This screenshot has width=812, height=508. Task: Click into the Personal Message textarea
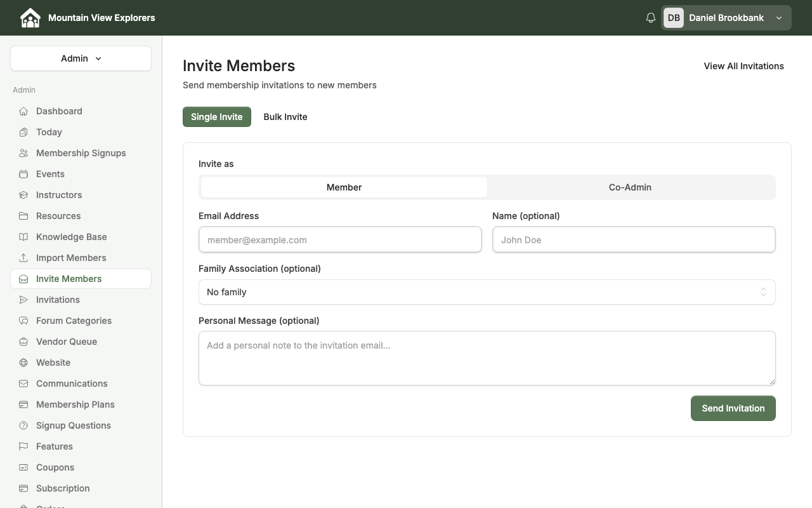click(x=487, y=358)
